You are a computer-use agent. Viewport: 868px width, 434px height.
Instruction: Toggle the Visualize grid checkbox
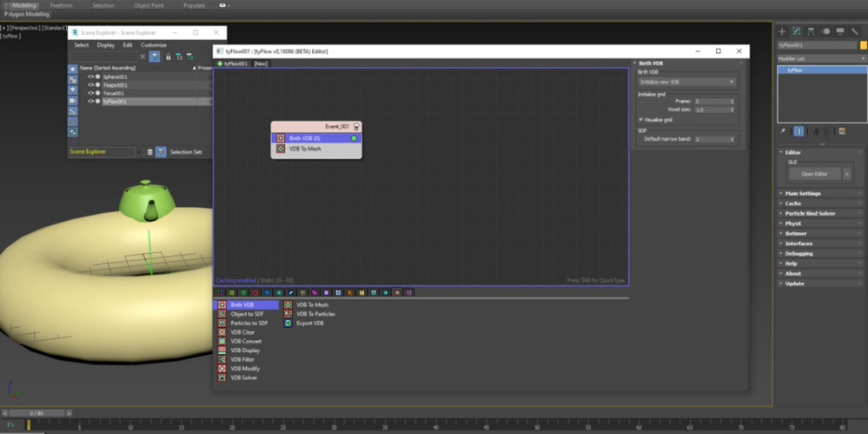641,120
